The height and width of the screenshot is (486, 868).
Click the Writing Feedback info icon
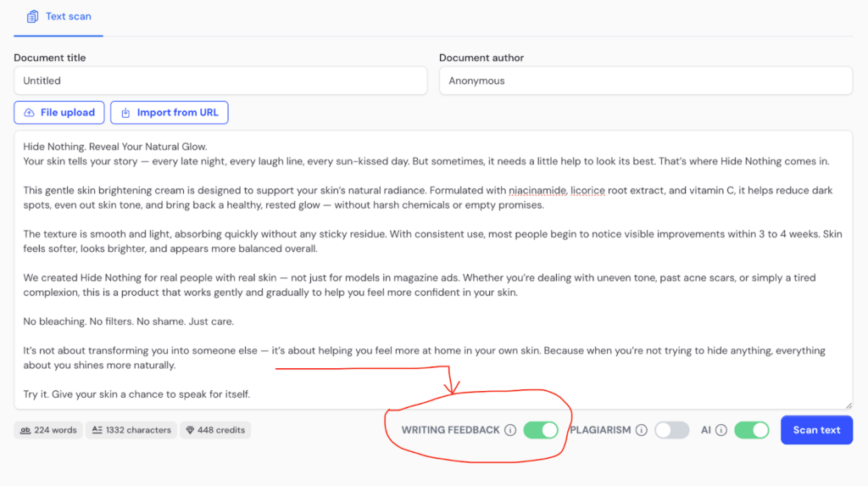click(x=509, y=430)
